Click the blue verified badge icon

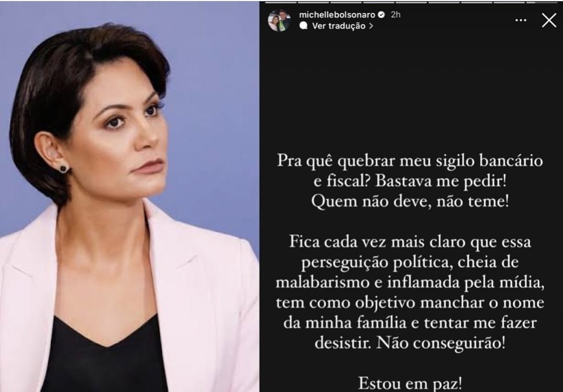coord(381,15)
